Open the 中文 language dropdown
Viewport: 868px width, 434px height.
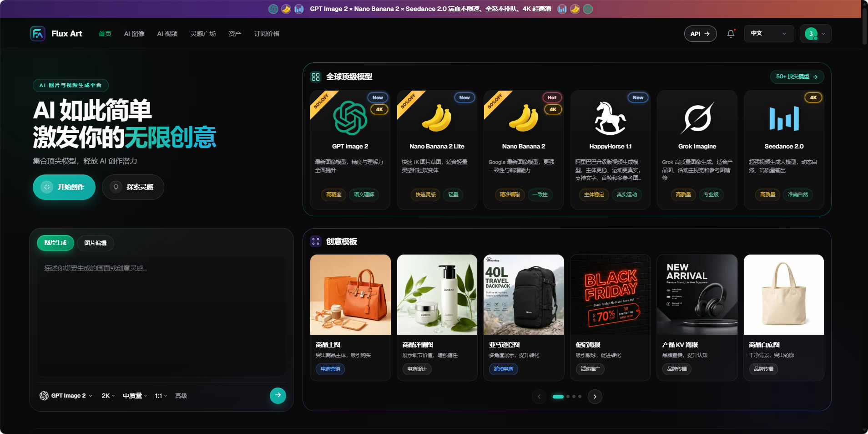coord(769,34)
